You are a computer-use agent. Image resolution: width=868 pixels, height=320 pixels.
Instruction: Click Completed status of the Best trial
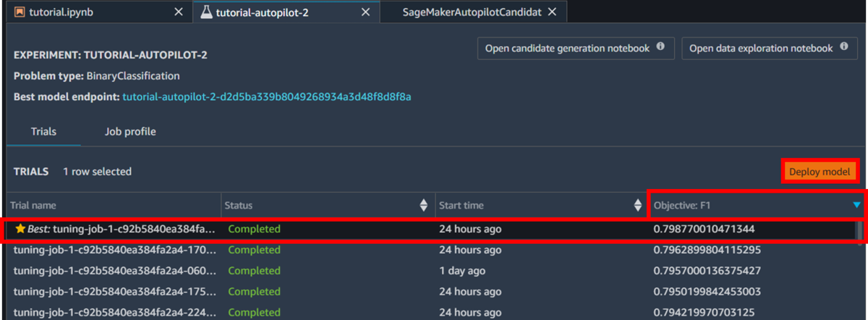click(254, 229)
